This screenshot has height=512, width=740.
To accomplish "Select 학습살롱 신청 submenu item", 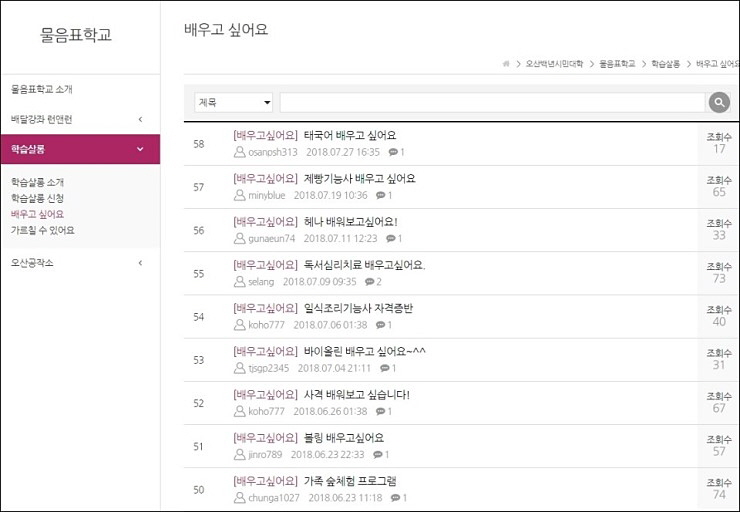I will tap(38, 198).
